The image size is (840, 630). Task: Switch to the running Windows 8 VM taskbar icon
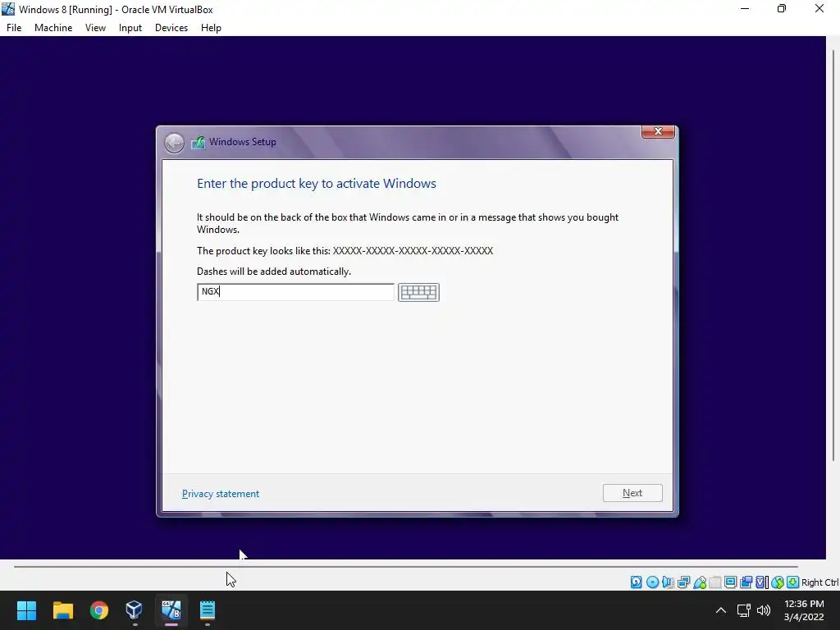tap(171, 610)
